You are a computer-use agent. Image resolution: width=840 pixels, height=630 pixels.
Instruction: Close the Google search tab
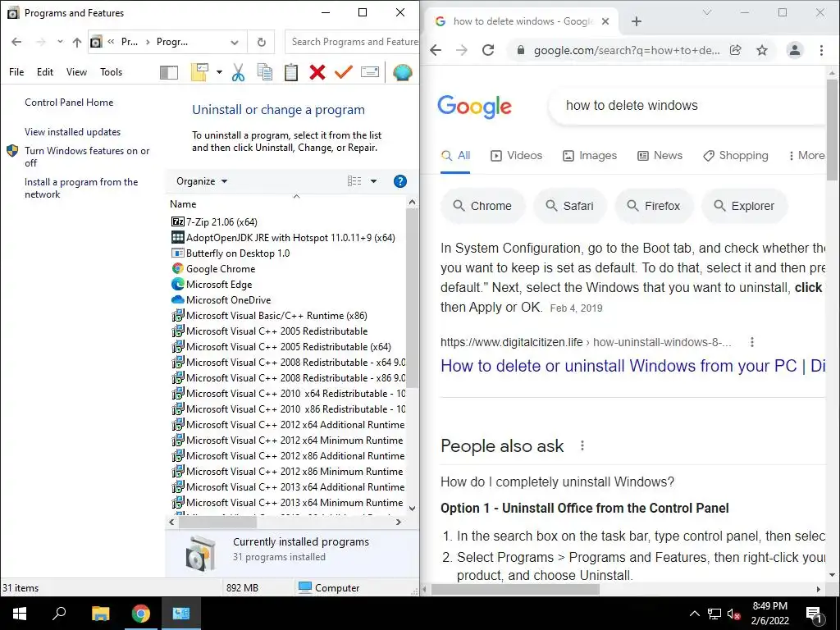tap(605, 21)
